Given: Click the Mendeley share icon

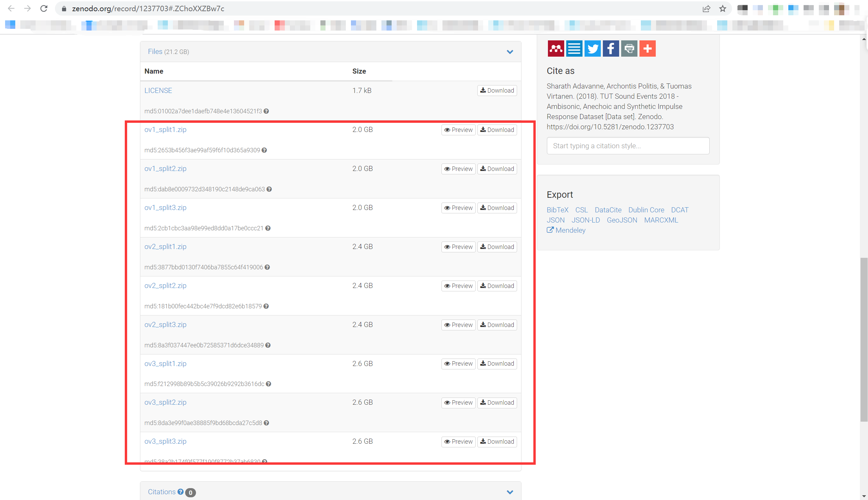Looking at the screenshot, I should click(x=556, y=49).
